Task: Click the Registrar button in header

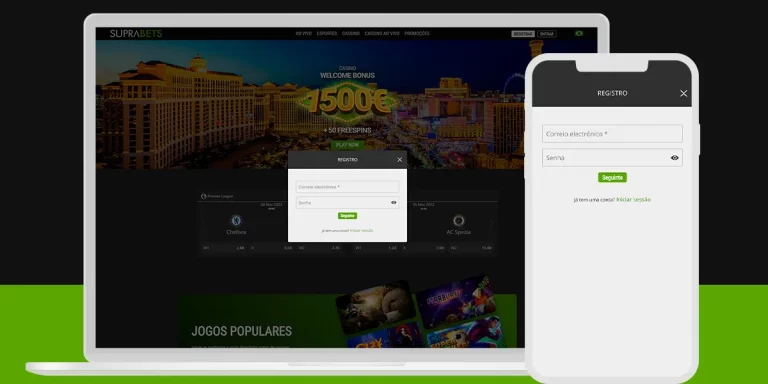Action: tap(523, 34)
